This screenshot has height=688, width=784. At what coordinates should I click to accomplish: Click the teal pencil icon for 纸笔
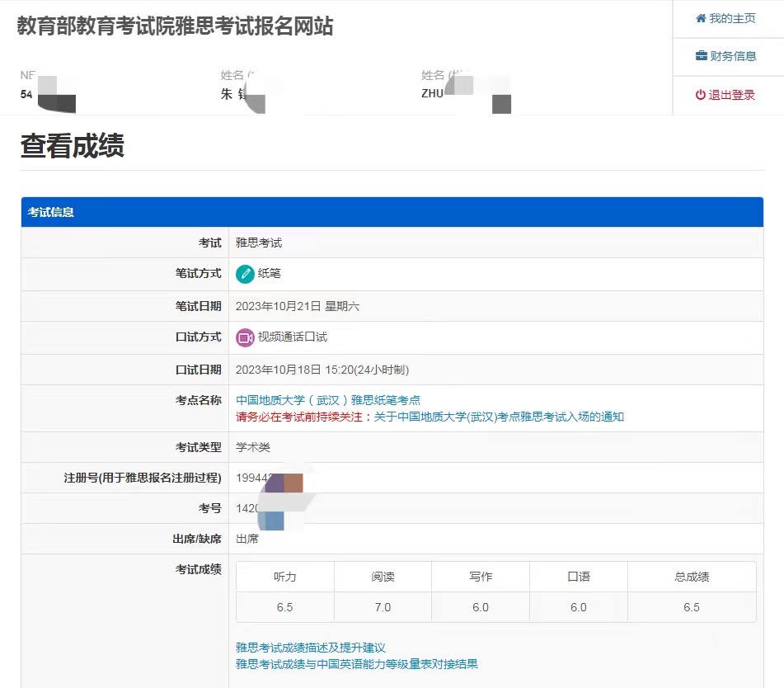coord(245,274)
